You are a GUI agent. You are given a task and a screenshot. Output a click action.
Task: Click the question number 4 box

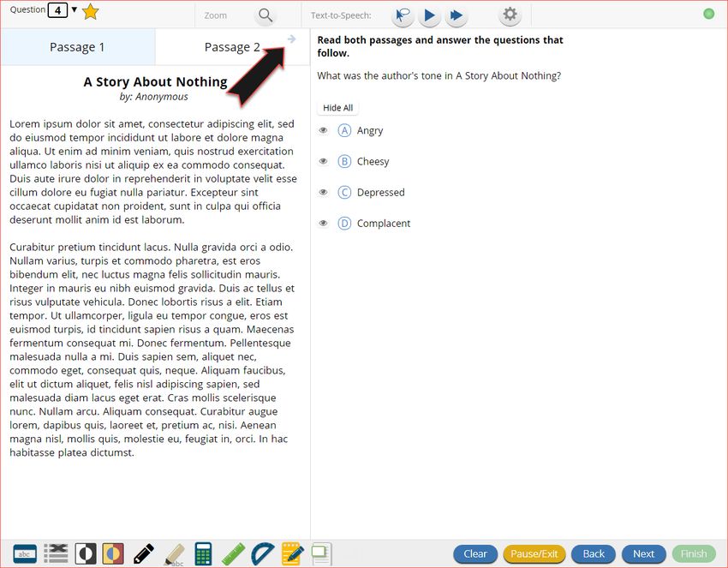pos(57,10)
